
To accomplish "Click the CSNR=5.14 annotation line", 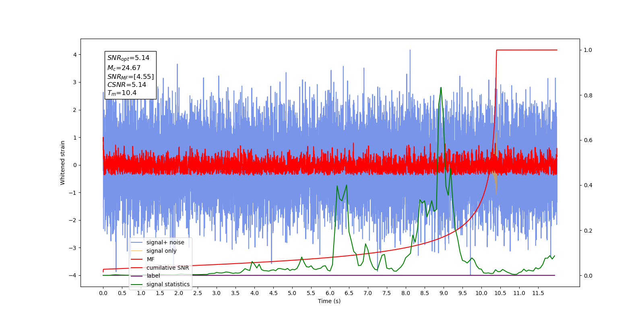I will click(126, 85).
